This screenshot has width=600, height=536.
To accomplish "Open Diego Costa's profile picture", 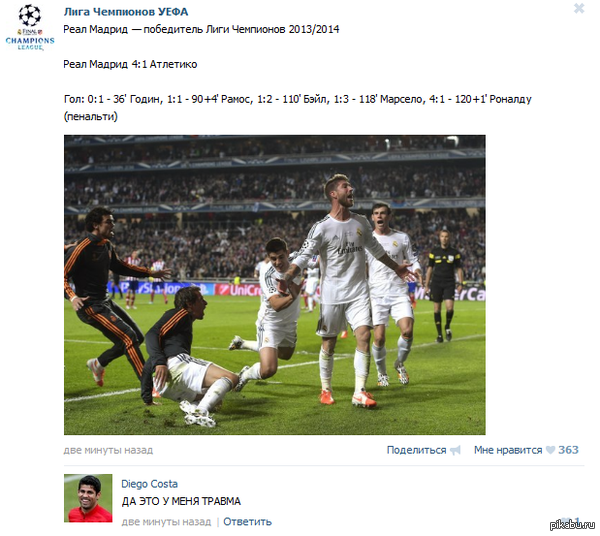I will click(88, 498).
